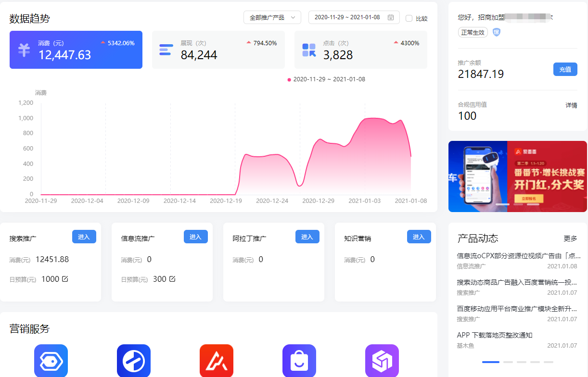Edit the 信息流推广 daily budget pencil icon

pyautogui.click(x=172, y=279)
